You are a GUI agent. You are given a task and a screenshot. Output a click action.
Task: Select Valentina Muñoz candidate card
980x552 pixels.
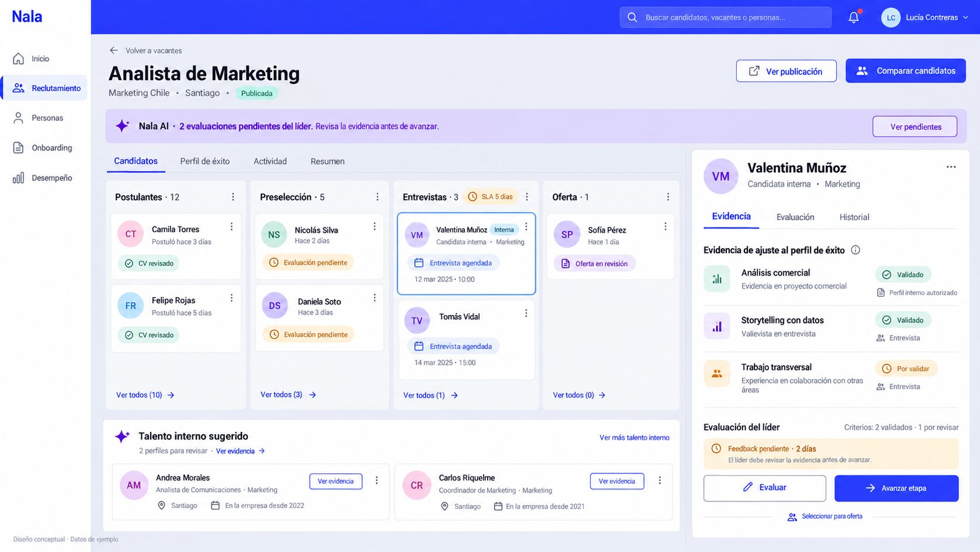tap(467, 253)
